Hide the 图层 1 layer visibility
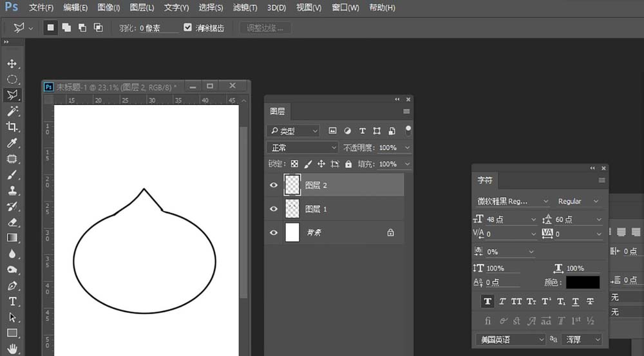The height and width of the screenshot is (356, 644). [x=274, y=209]
